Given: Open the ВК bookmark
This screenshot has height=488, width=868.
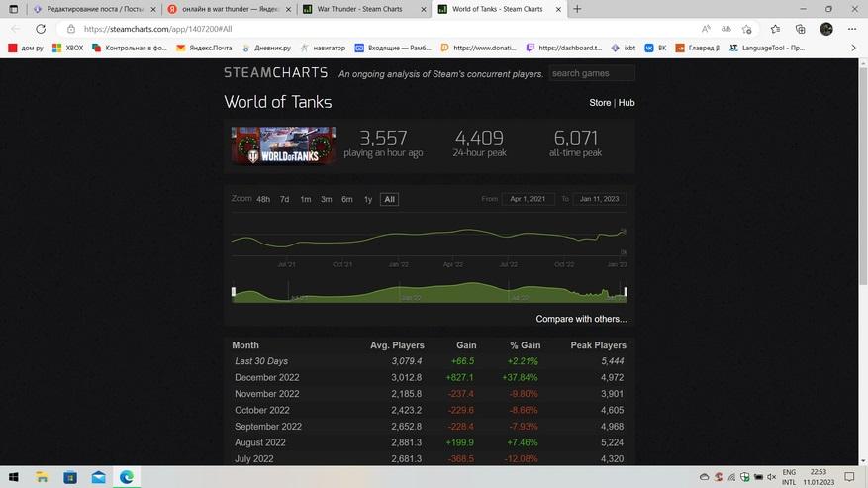Looking at the screenshot, I should (655, 49).
